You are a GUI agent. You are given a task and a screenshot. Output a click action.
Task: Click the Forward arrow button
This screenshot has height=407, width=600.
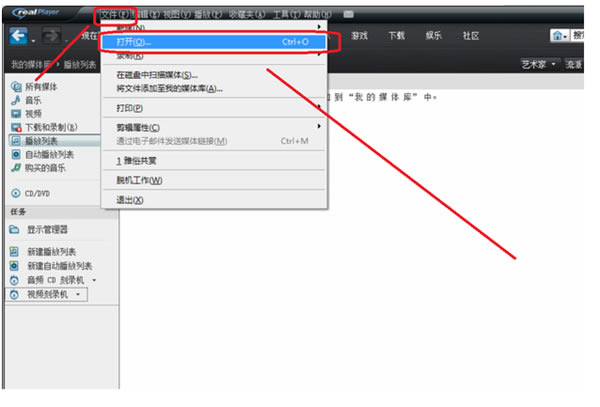(x=51, y=36)
